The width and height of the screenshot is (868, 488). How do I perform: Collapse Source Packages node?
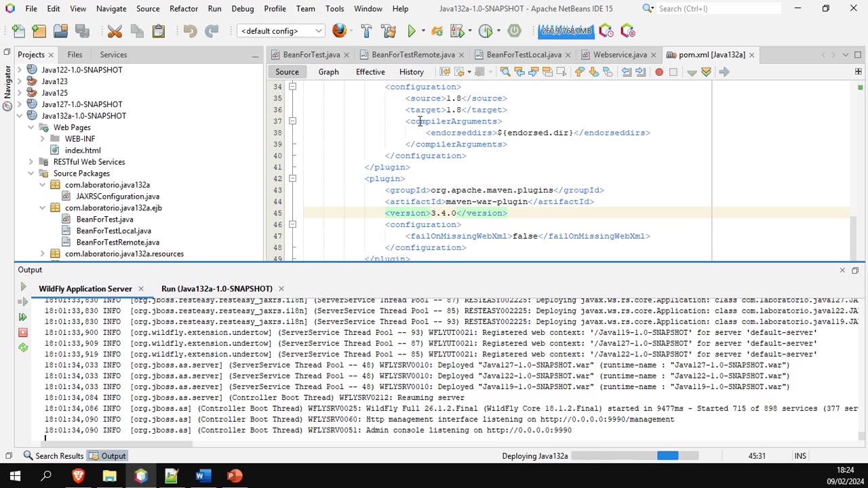31,174
